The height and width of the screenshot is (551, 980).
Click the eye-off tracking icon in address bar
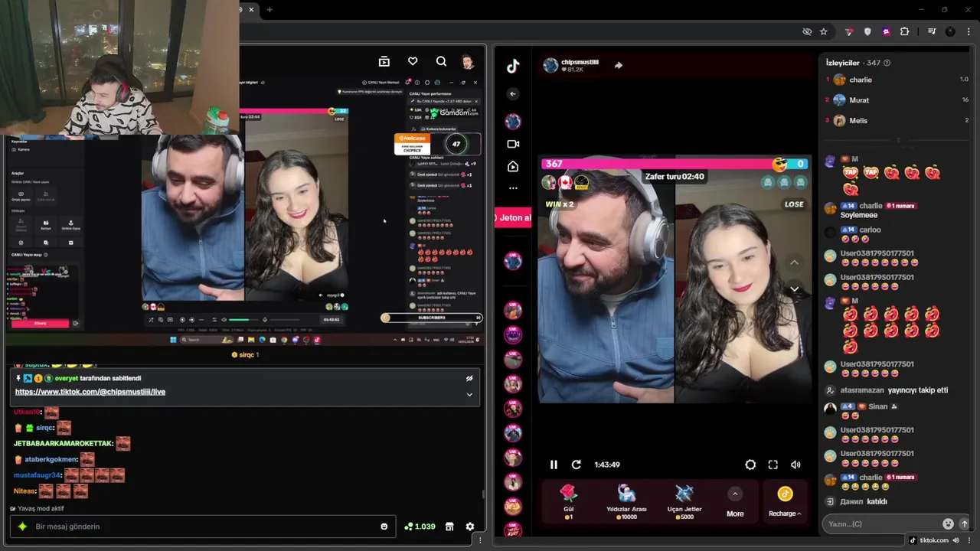tap(807, 31)
